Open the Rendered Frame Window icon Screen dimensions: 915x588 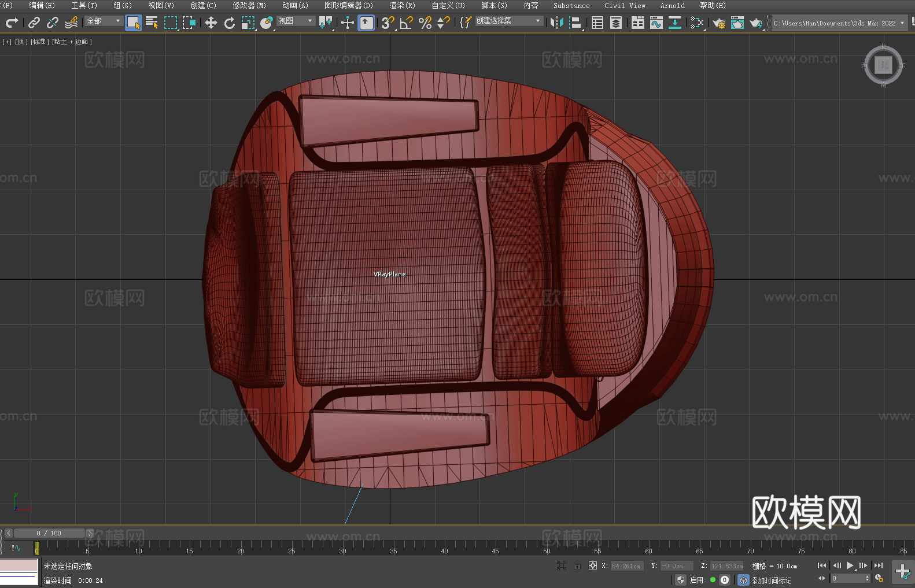point(737,23)
